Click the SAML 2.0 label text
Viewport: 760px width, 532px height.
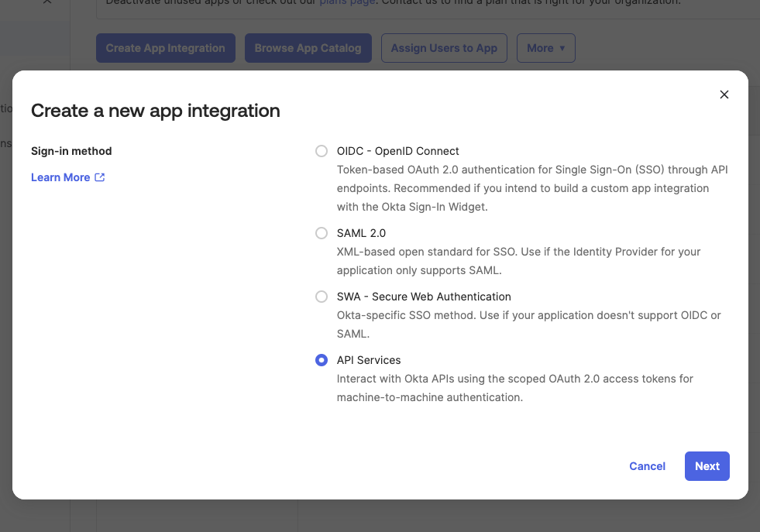pyautogui.click(x=361, y=233)
